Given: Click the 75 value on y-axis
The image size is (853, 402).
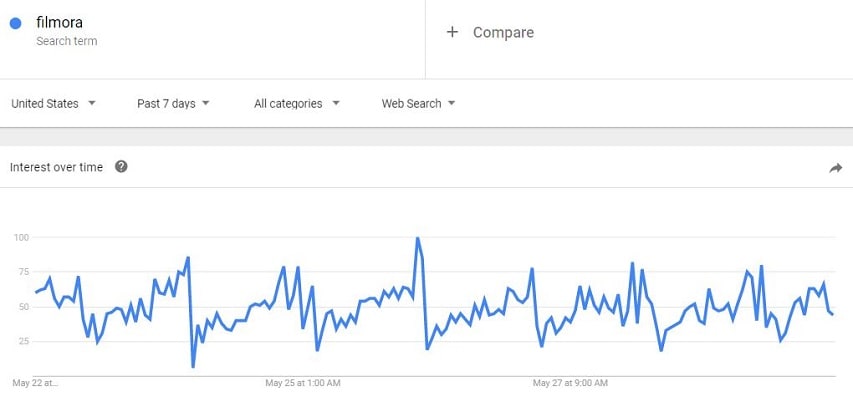Looking at the screenshot, I should coord(23,272).
